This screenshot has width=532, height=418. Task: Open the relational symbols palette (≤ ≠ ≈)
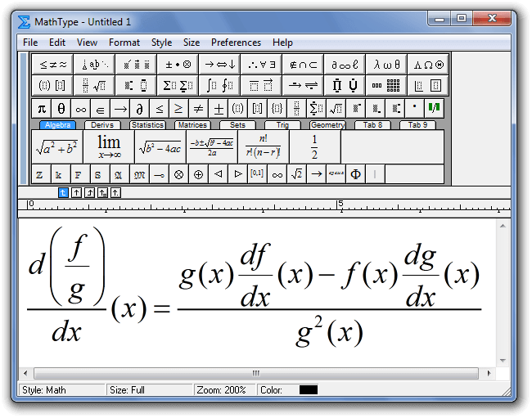tap(52, 64)
